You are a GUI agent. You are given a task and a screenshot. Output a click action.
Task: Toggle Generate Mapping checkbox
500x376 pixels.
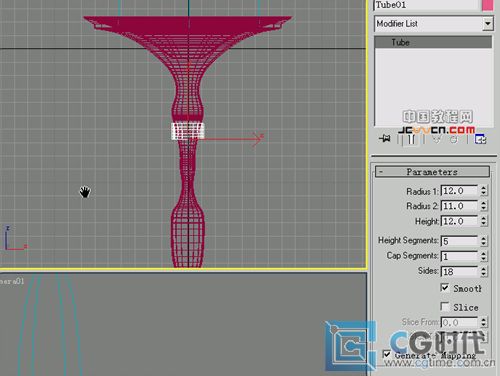point(387,354)
